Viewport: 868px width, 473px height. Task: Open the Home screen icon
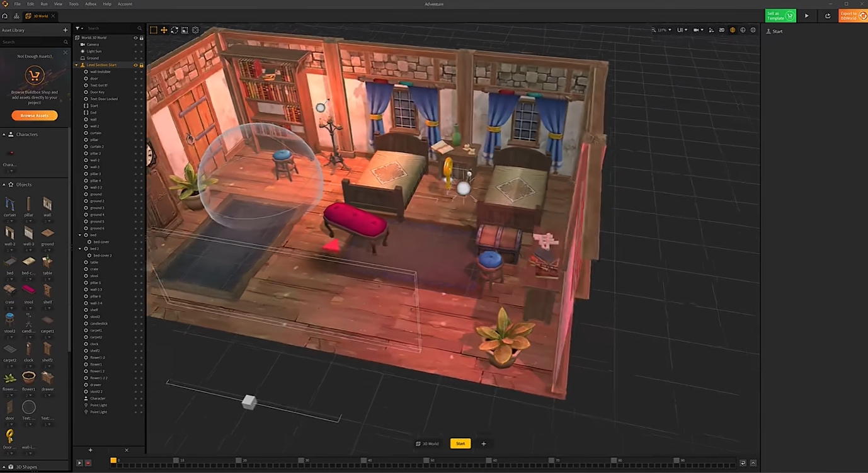click(x=5, y=16)
